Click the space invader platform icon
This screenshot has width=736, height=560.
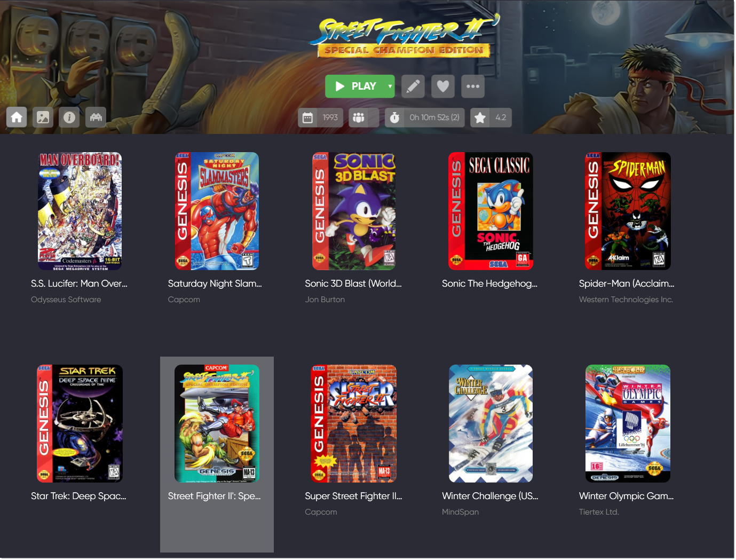[x=96, y=117]
